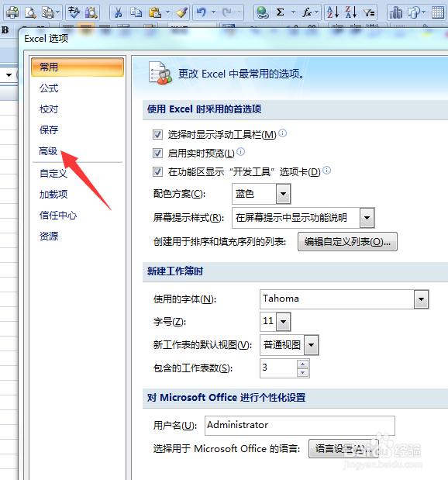Click the 语言设置 button

click(x=343, y=448)
